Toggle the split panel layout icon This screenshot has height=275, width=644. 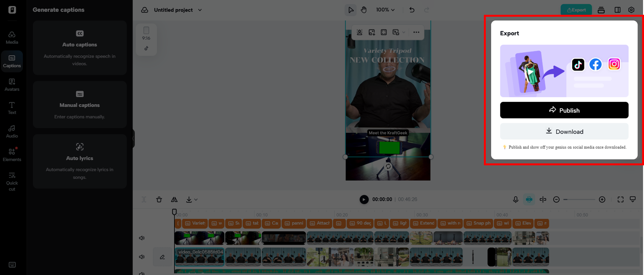(x=617, y=10)
